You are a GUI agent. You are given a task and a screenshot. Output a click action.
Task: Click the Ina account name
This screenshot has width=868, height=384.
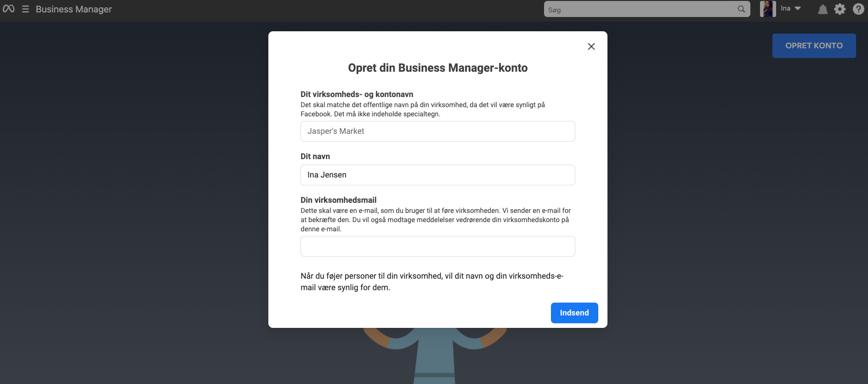tap(785, 8)
